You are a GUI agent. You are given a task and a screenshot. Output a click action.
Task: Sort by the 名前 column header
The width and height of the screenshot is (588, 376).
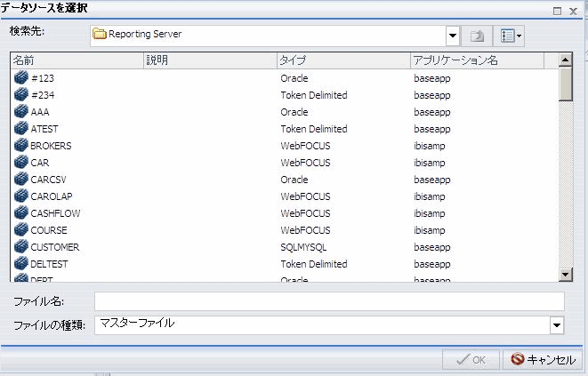click(x=77, y=60)
